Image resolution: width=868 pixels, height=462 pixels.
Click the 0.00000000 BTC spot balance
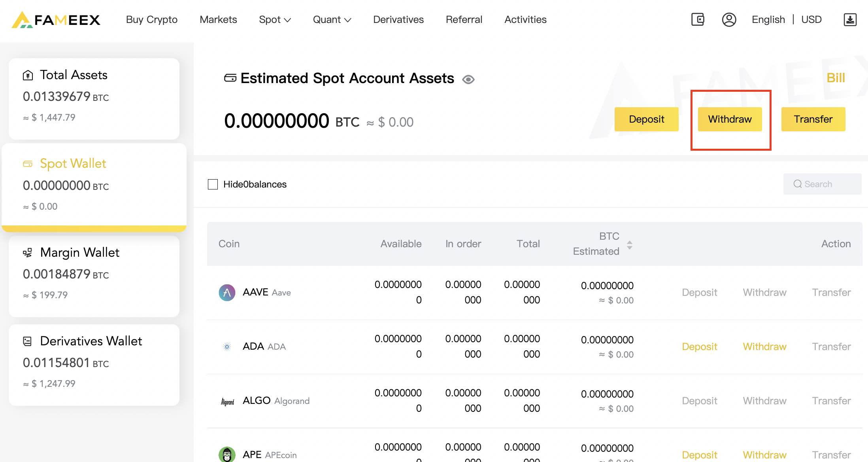[x=292, y=121]
